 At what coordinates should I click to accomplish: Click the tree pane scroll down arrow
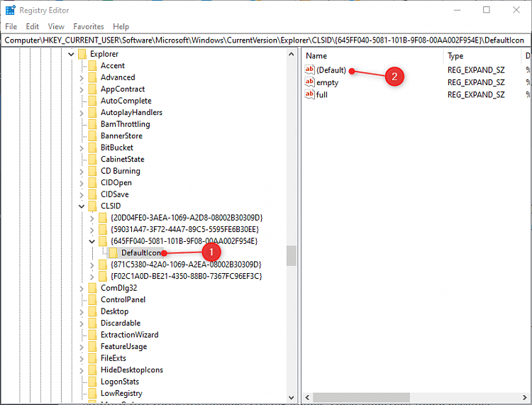tap(291, 398)
